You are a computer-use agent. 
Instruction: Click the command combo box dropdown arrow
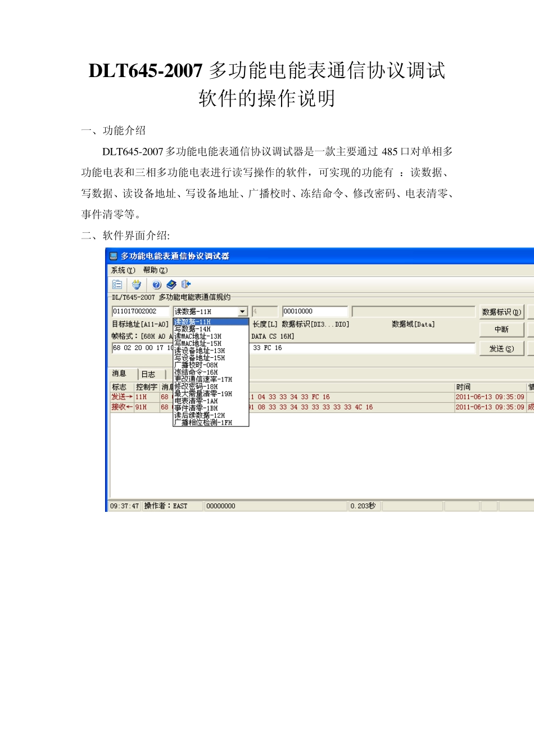coord(242,312)
